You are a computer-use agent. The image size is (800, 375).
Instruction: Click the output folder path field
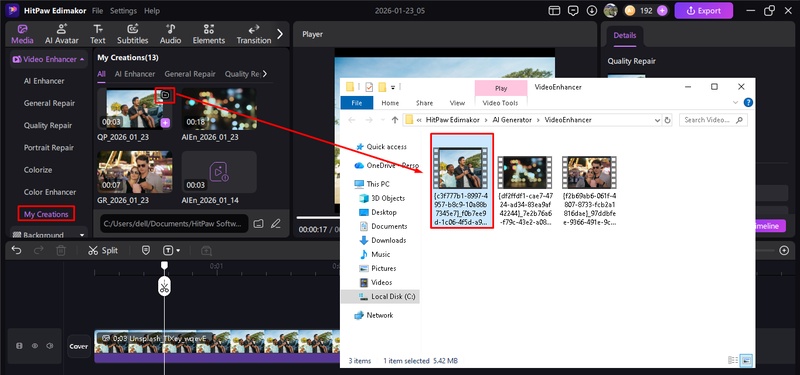click(174, 223)
